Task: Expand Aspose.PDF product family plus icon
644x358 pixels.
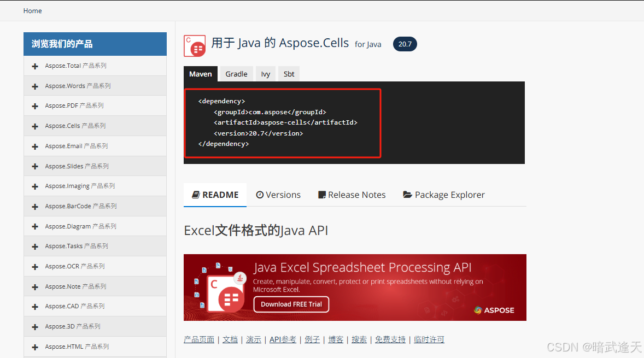Action: [x=35, y=106]
